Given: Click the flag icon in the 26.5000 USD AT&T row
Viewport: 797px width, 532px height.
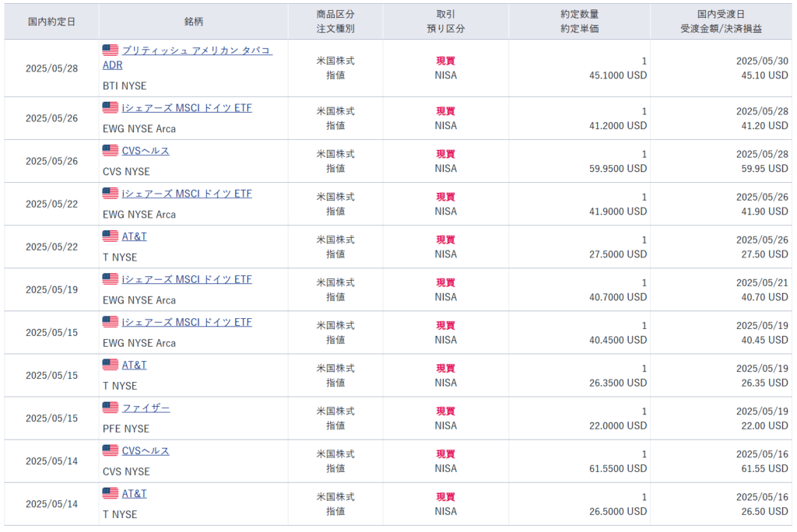Looking at the screenshot, I should pos(111,494).
